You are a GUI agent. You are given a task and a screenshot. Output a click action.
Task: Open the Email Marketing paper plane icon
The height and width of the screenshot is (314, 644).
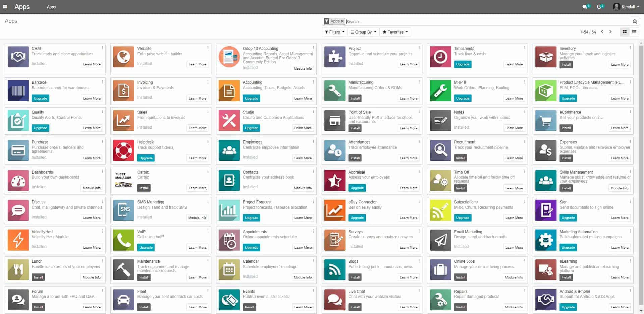(x=440, y=240)
